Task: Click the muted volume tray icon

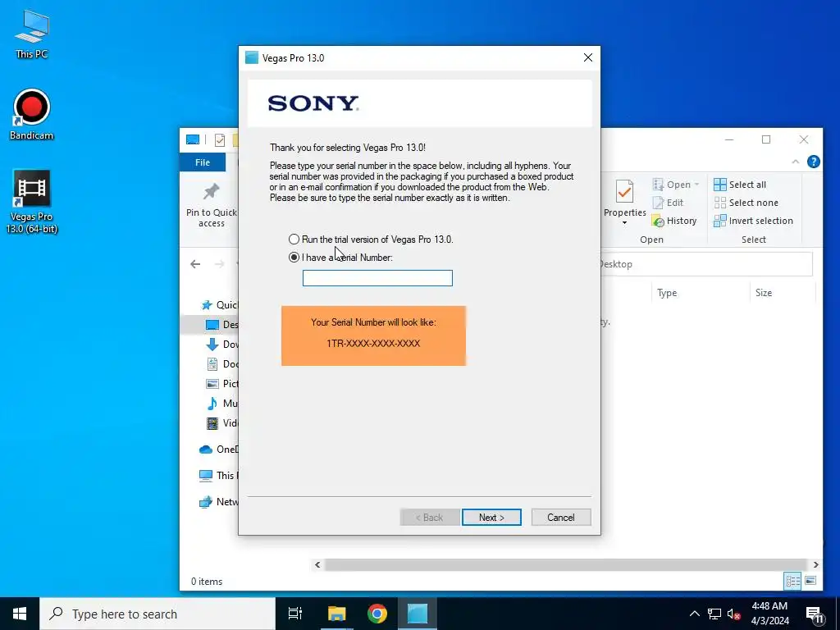Action: [734, 614]
